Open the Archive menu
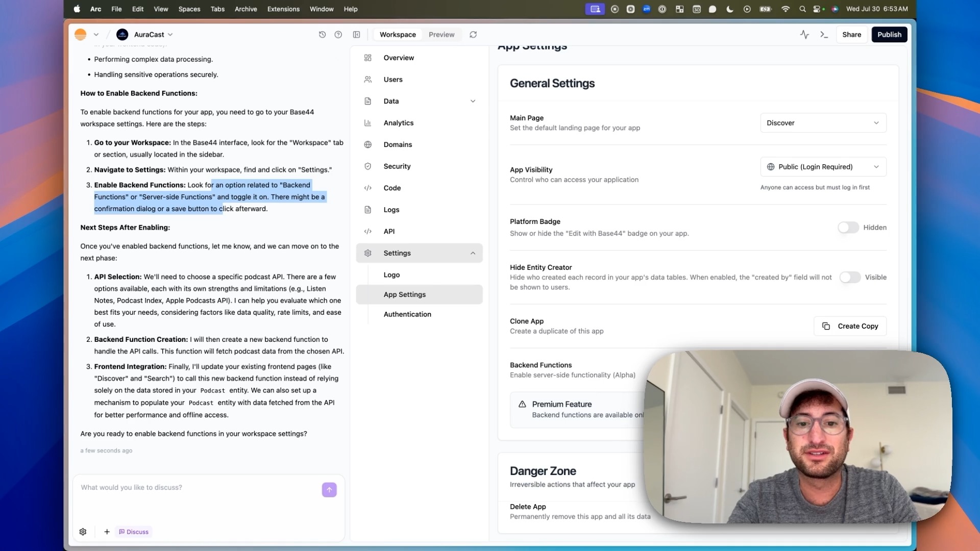The width and height of the screenshot is (980, 551). [x=246, y=9]
